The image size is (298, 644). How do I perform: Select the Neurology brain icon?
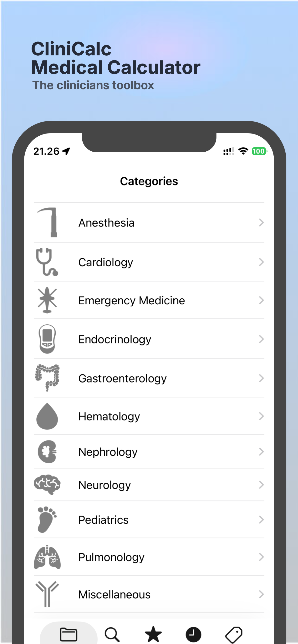(47, 485)
